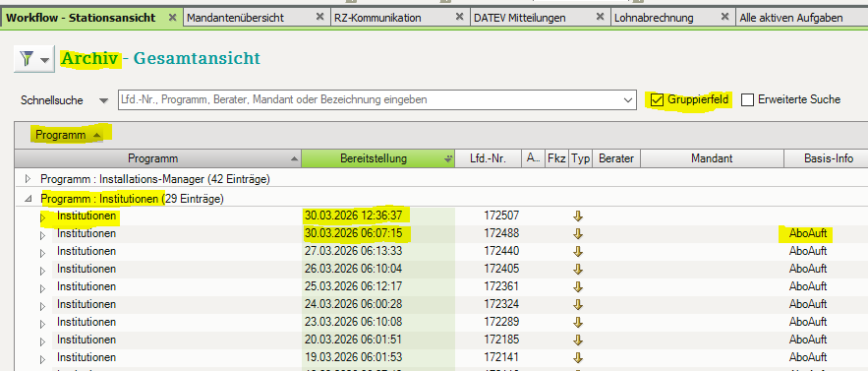Close the DATEV Mitteilungen tab
Image resolution: width=868 pixels, height=371 pixels.
pos(600,17)
